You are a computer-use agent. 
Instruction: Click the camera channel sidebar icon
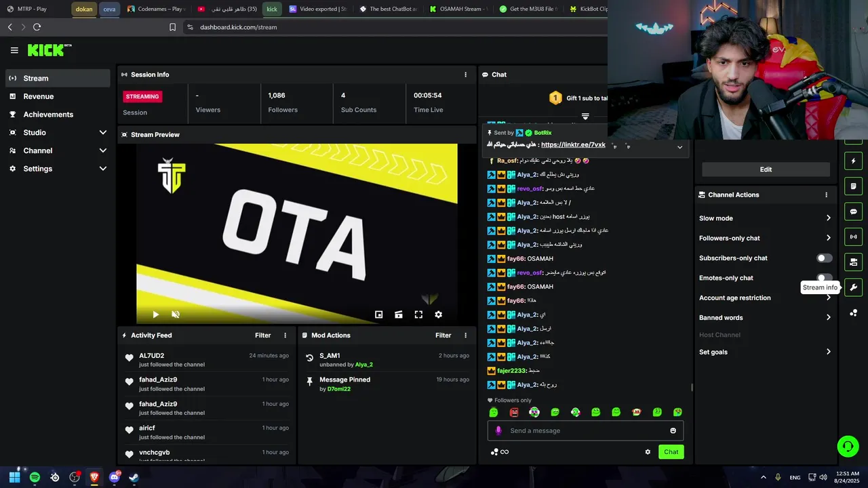click(x=853, y=262)
